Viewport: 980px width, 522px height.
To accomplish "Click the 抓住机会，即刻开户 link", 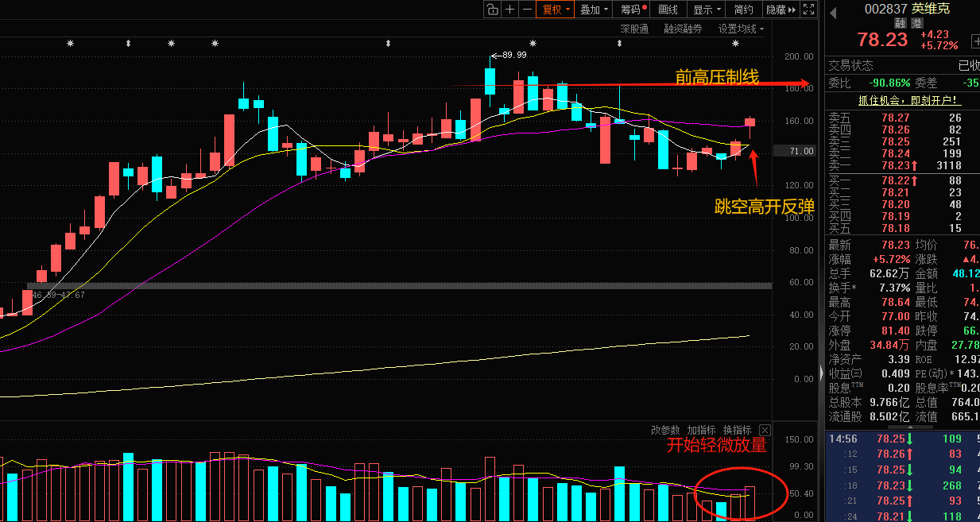I will point(908,101).
